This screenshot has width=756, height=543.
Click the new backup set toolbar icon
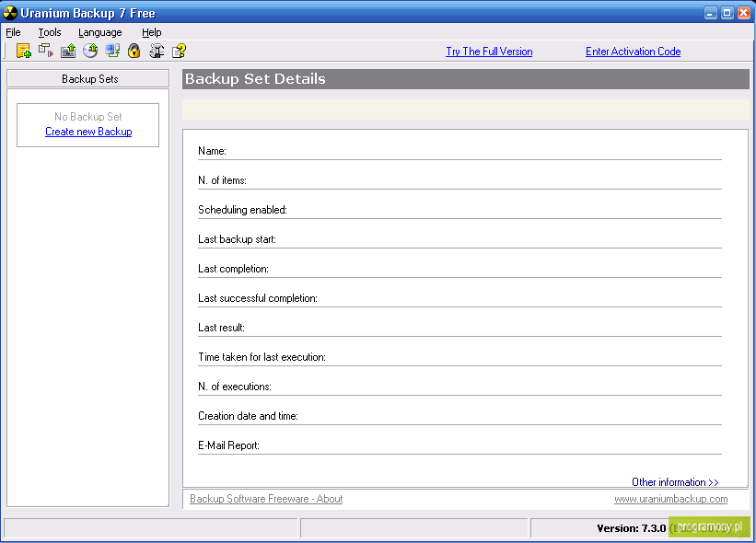pos(24,51)
